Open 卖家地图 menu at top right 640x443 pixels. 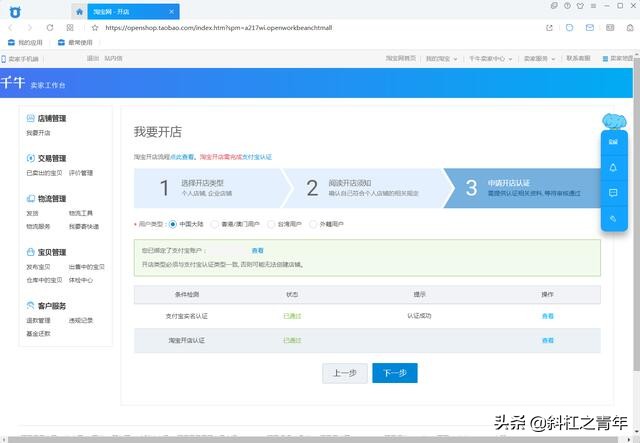(x=618, y=59)
